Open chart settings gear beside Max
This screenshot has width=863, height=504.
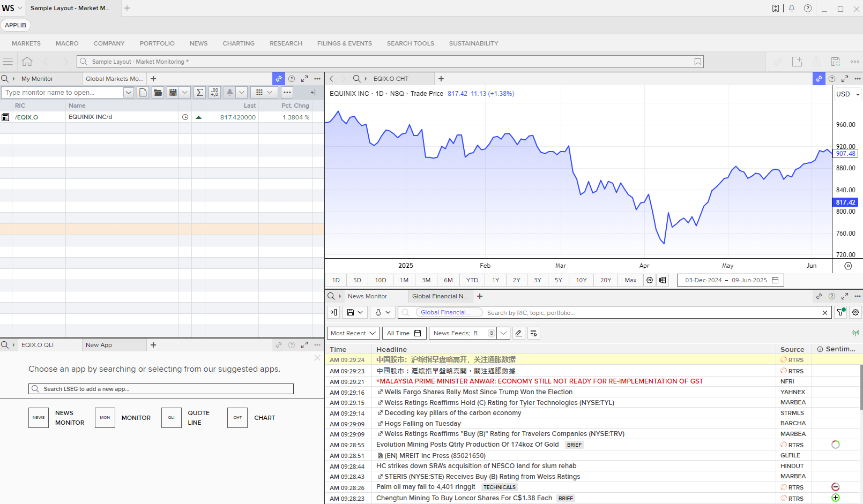click(650, 280)
